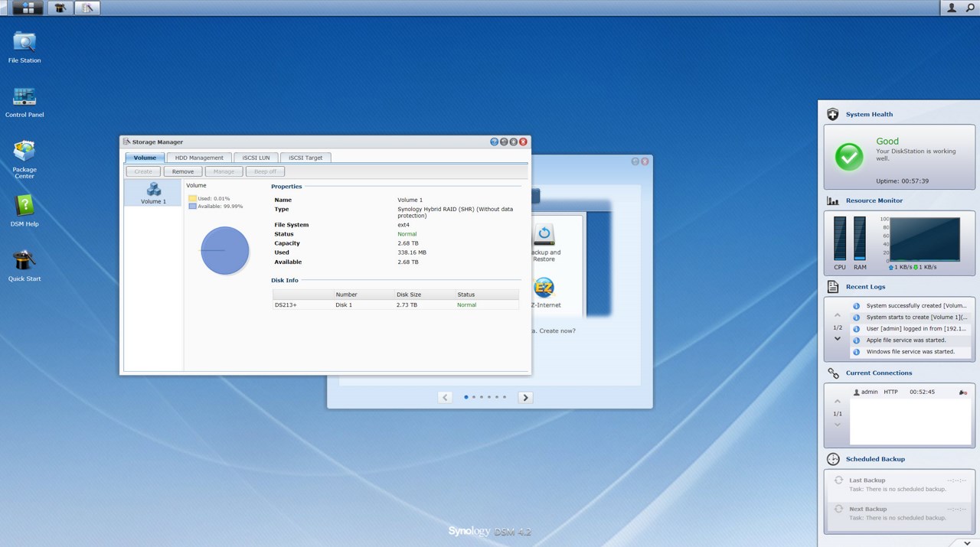Open the Resource Monitor widget icon

pyautogui.click(x=833, y=200)
